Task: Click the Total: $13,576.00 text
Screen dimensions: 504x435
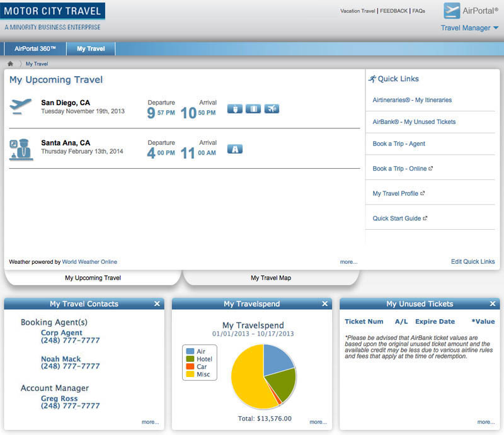Action: pos(265,418)
